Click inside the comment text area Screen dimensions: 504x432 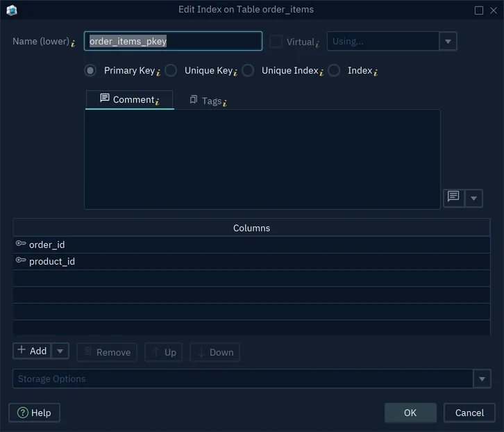coord(262,160)
